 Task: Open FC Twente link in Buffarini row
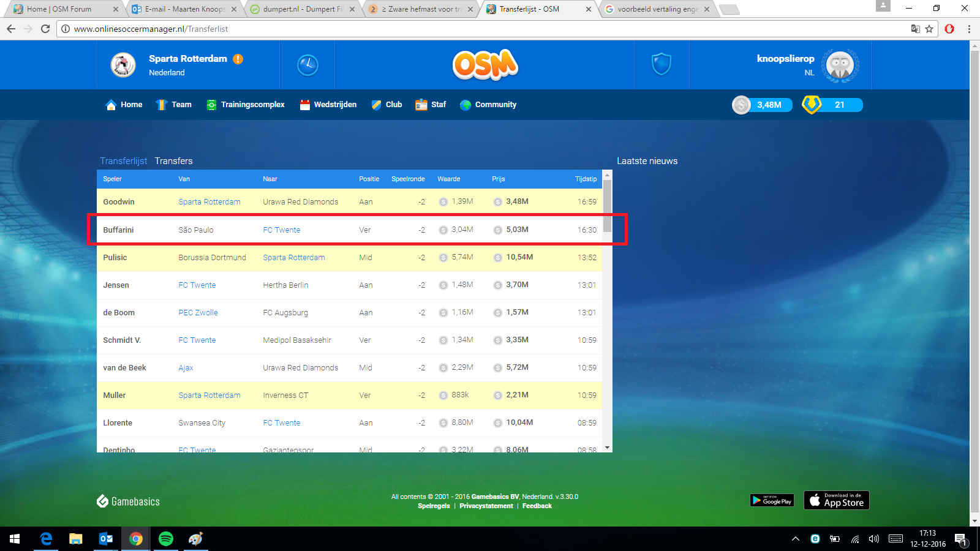click(x=282, y=230)
